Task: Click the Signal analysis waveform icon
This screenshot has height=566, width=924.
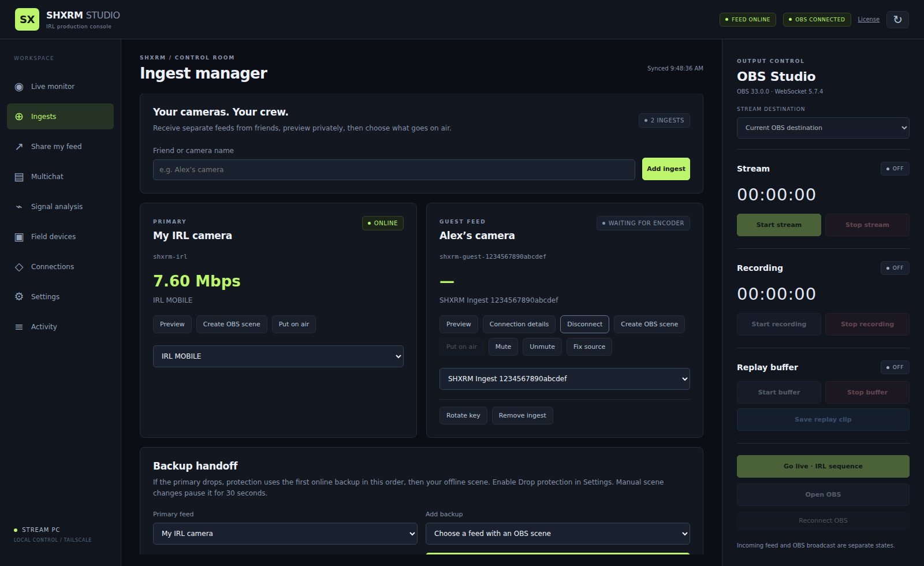Action: [19, 207]
